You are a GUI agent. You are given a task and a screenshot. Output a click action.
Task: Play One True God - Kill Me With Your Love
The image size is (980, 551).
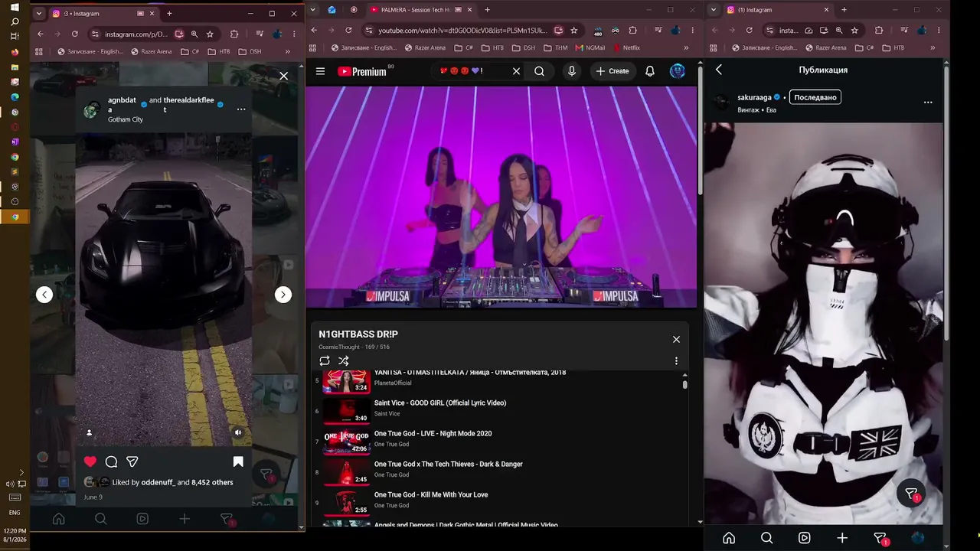(x=431, y=494)
